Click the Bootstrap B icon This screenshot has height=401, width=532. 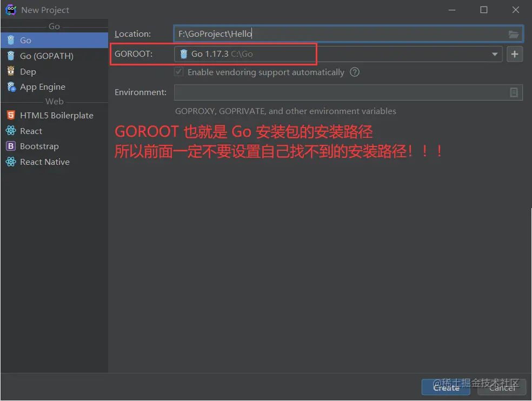coord(11,146)
